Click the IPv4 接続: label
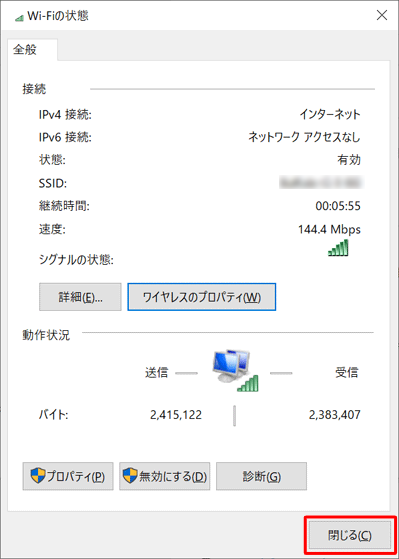 pos(65,115)
